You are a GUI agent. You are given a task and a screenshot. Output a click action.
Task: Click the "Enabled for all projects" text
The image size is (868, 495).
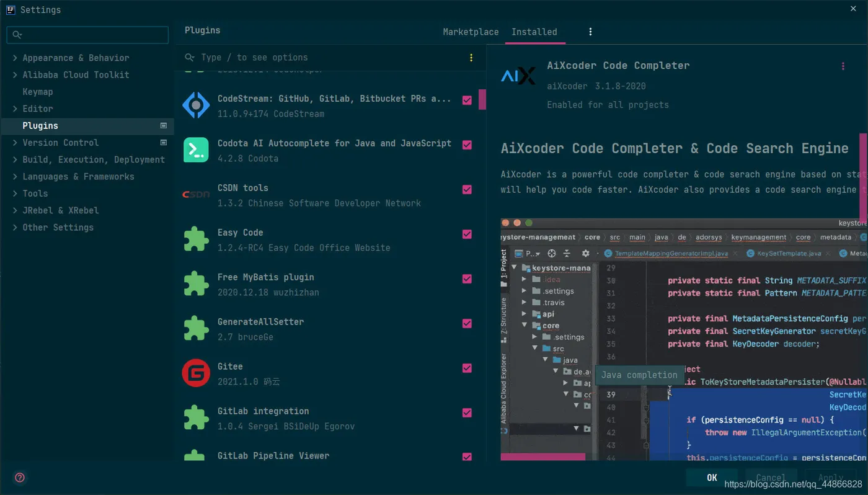pyautogui.click(x=608, y=105)
